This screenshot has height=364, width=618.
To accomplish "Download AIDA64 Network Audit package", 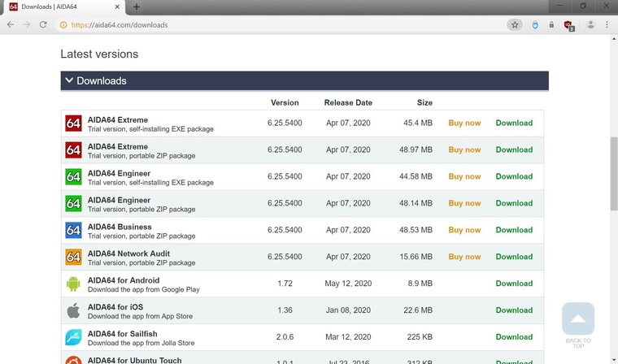I will (514, 257).
